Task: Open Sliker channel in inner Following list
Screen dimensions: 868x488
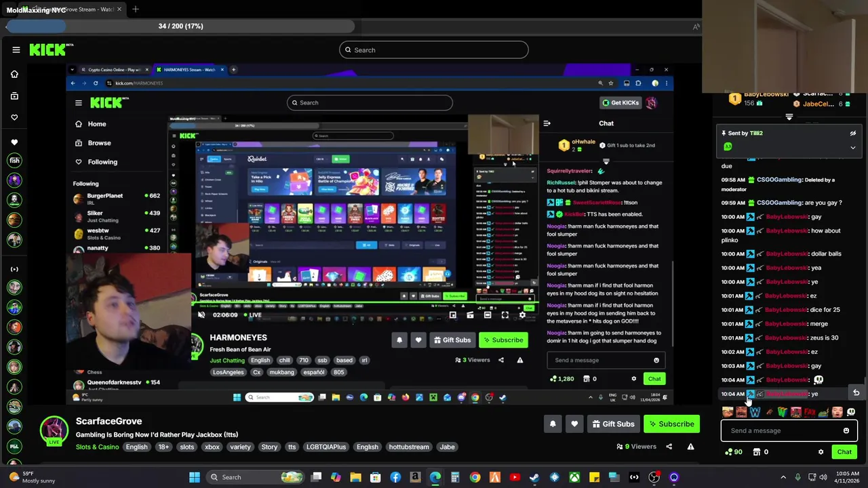Action: (x=117, y=216)
